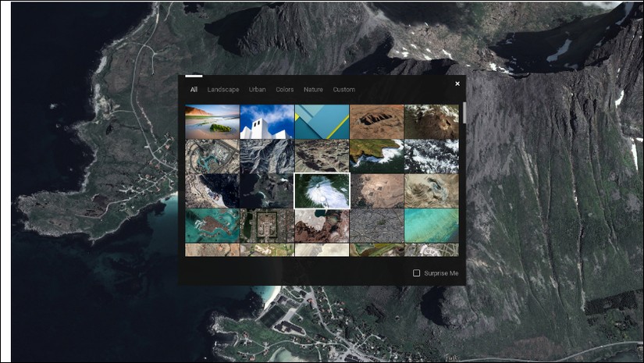Click the wallpaper list scrollbar thumb
Viewport: 644px width, 363px height.
[464, 113]
